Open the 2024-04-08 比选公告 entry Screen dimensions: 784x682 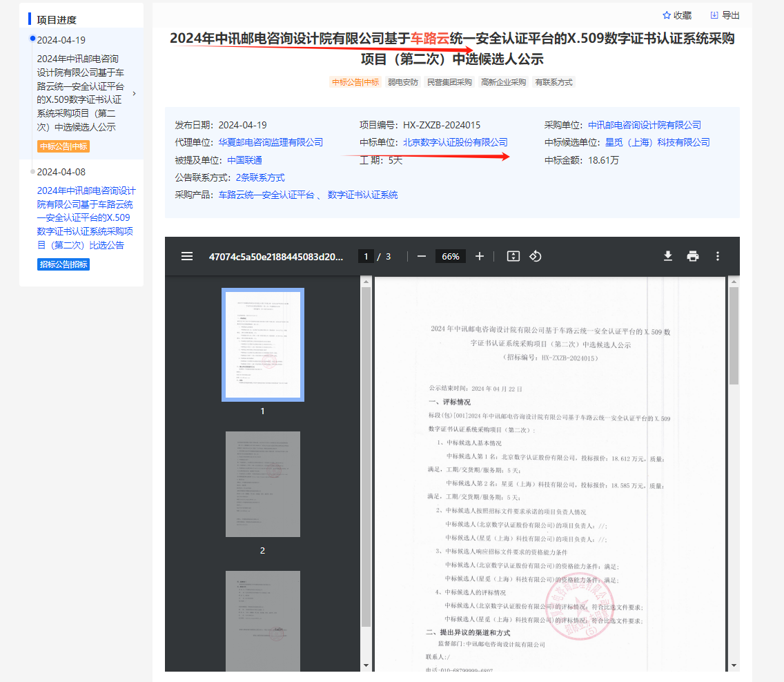tap(86, 218)
